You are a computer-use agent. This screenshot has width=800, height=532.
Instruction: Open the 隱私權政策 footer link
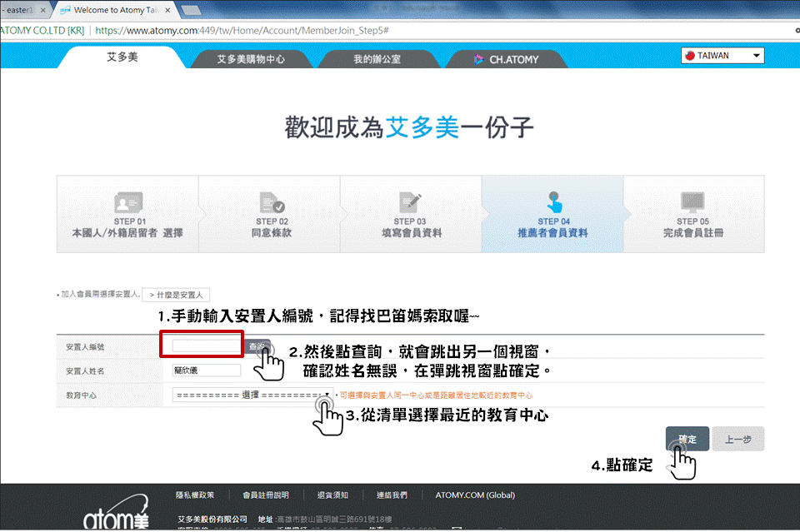195,495
